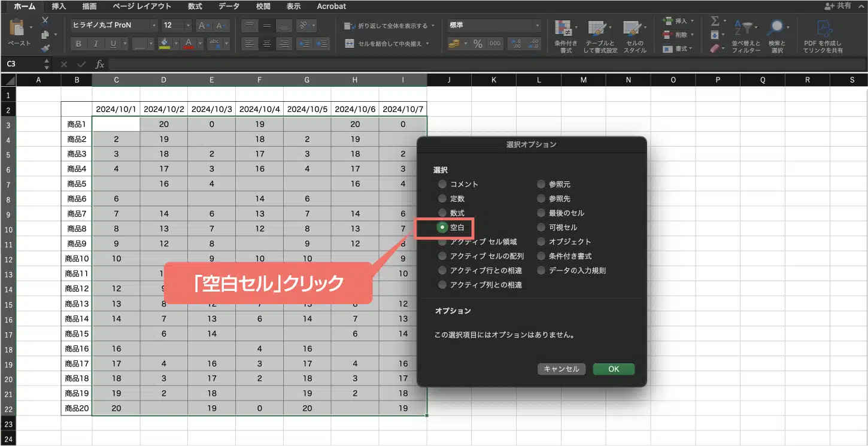Viewport: 868px width, 446px height.
Task: Select the 空白 radio option
Action: click(x=442, y=227)
